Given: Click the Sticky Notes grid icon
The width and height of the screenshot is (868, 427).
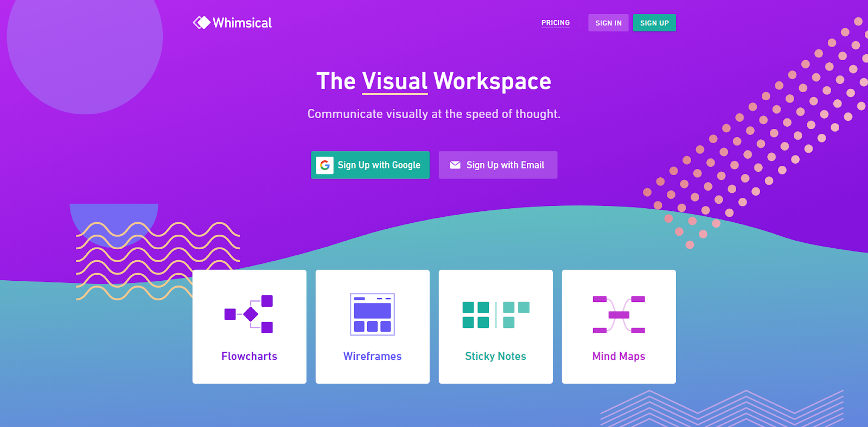Looking at the screenshot, I should click(495, 315).
